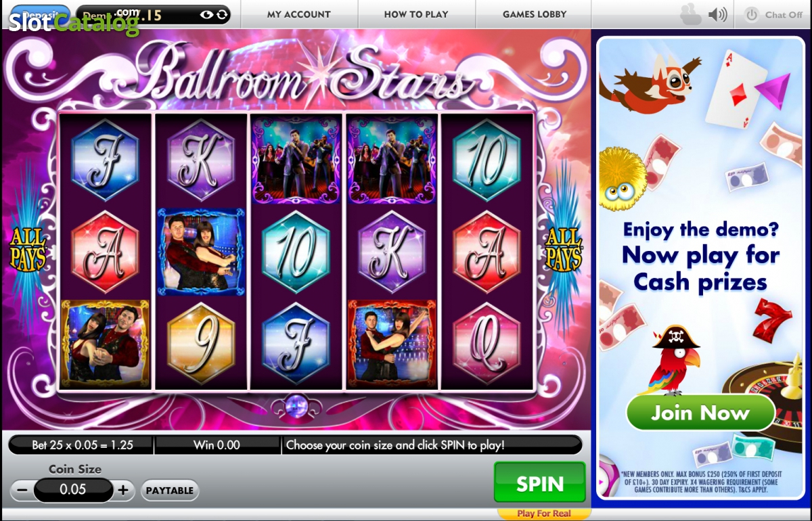Open the chat users people icon
Screen dimensions: 812x521
692,14
